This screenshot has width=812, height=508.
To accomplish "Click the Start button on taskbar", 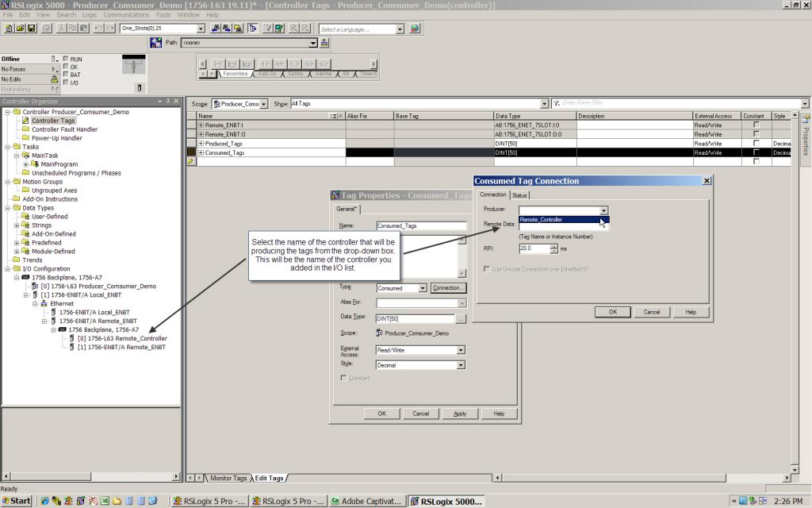I will coord(17,501).
